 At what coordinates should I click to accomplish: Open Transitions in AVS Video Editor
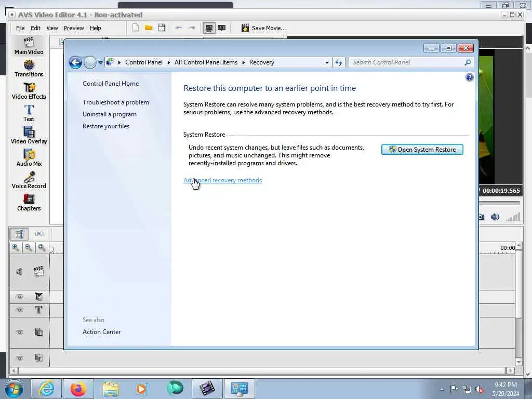coord(29,69)
